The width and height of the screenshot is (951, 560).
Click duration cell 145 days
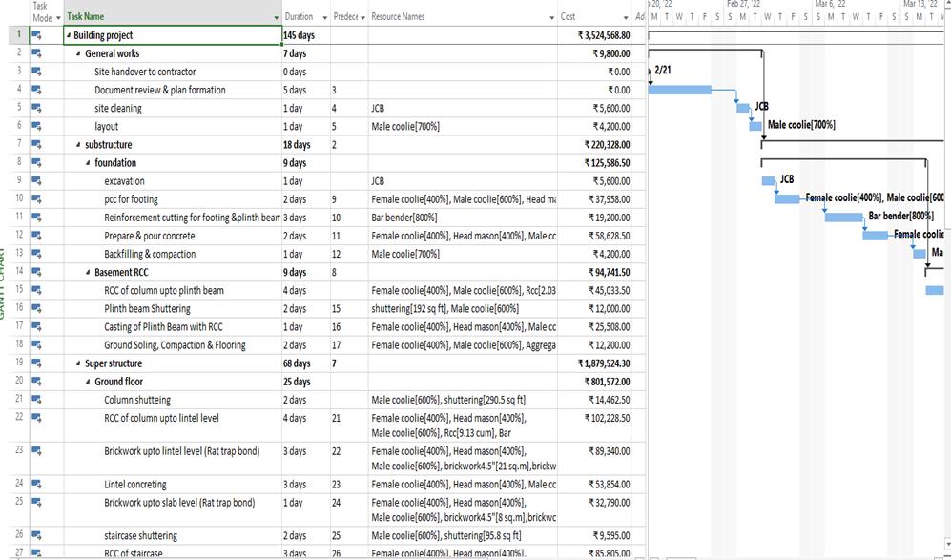coord(306,35)
